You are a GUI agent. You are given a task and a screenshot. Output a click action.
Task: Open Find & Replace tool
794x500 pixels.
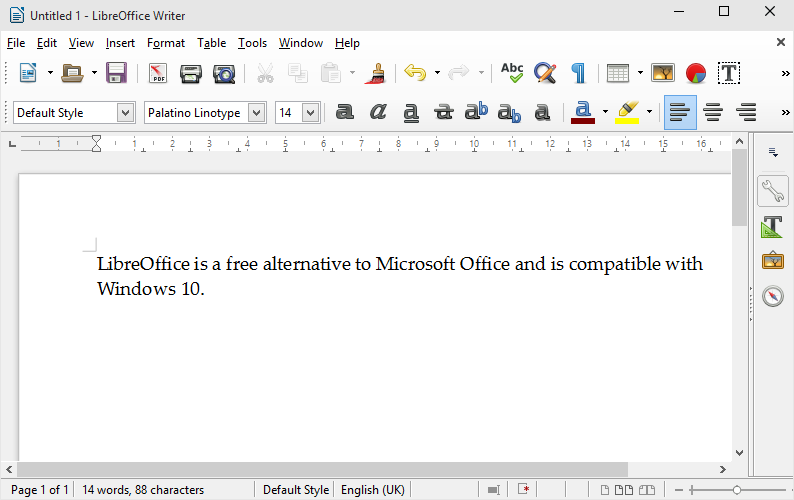point(544,73)
